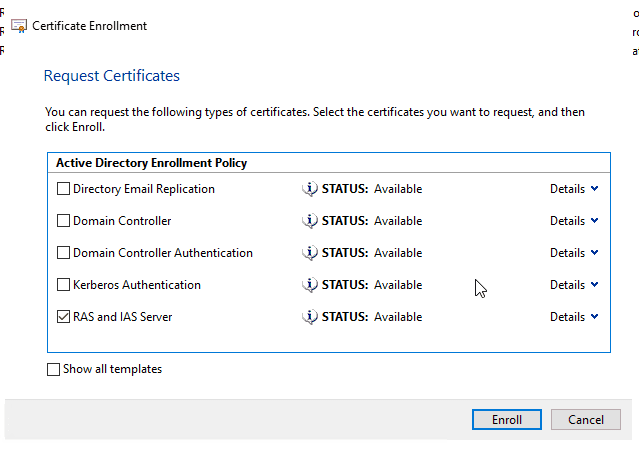Viewport: 639px width, 451px height.
Task: Click the Request Certificates heading
Action: pyautogui.click(x=112, y=76)
